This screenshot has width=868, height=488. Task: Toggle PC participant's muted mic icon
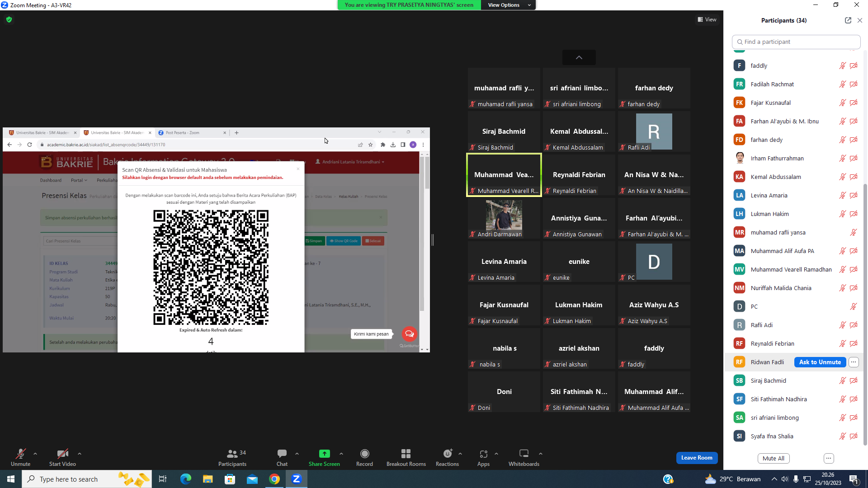coord(853,306)
